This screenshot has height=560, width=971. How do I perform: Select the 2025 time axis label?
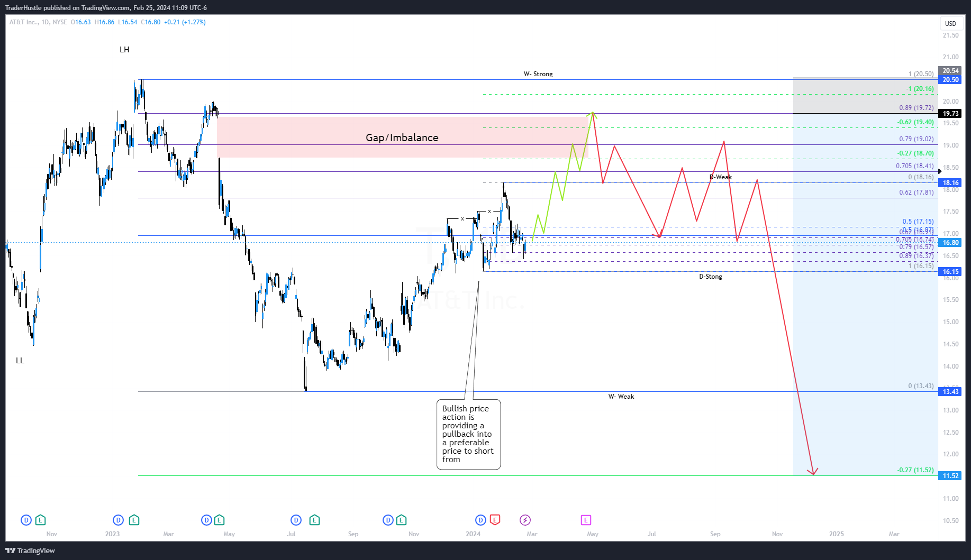pyautogui.click(x=837, y=534)
